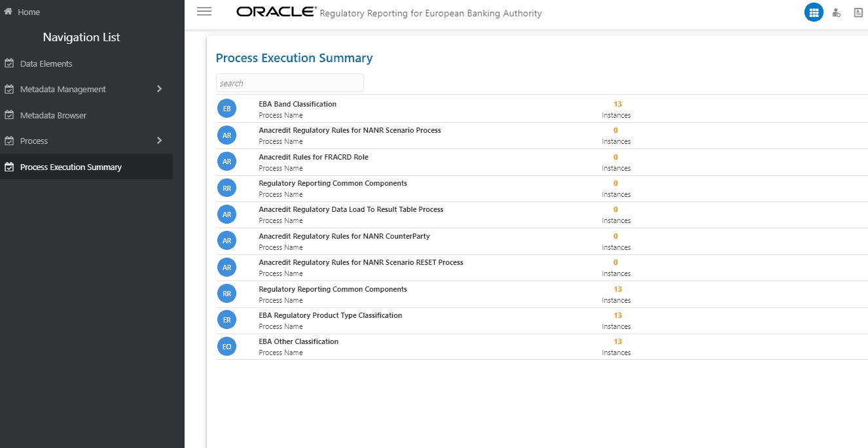Click in the search field
868x448 pixels.
289,82
